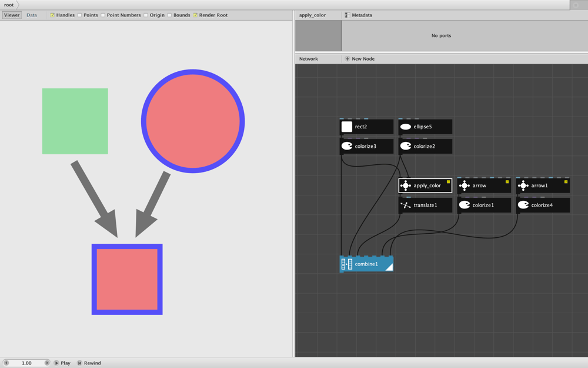Click the "apply_color" port panel header

click(312, 15)
